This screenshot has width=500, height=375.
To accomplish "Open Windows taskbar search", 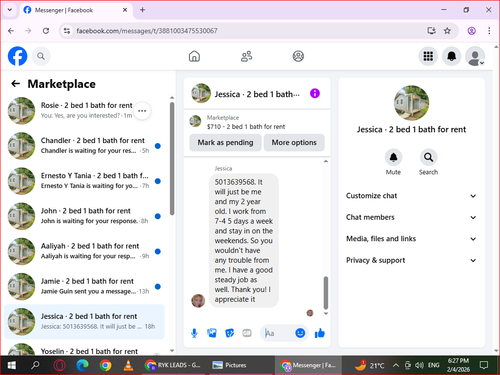I will pyautogui.click(x=35, y=365).
